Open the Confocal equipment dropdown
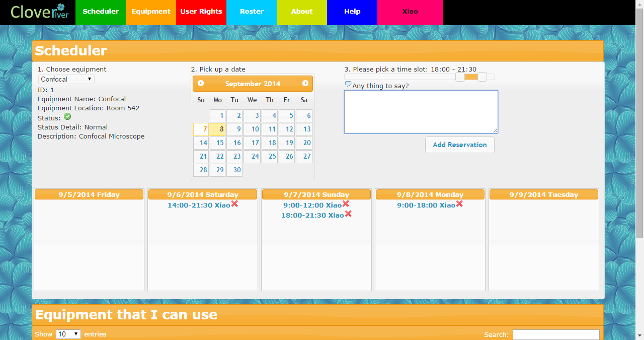The width and height of the screenshot is (644, 340). tap(65, 79)
